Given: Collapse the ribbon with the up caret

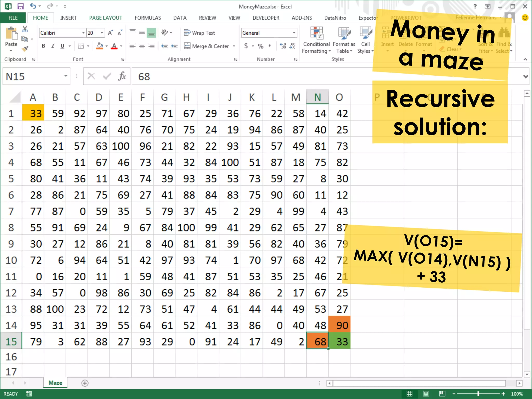Looking at the screenshot, I should click(x=525, y=59).
